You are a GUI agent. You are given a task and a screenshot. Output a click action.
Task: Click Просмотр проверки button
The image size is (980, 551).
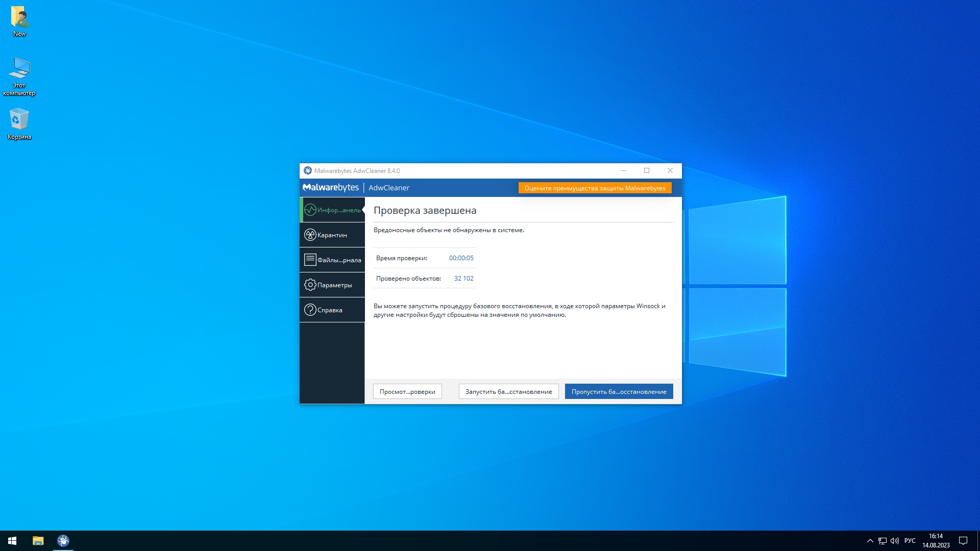click(x=407, y=391)
